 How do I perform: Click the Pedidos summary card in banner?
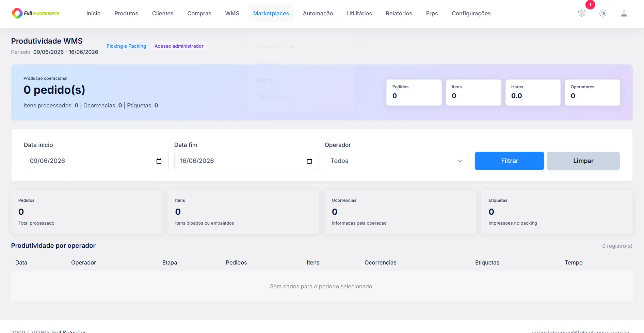point(414,92)
